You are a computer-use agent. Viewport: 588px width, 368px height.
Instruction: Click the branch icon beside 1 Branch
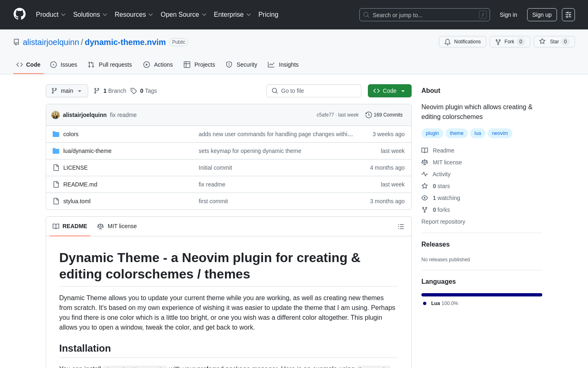tap(97, 91)
